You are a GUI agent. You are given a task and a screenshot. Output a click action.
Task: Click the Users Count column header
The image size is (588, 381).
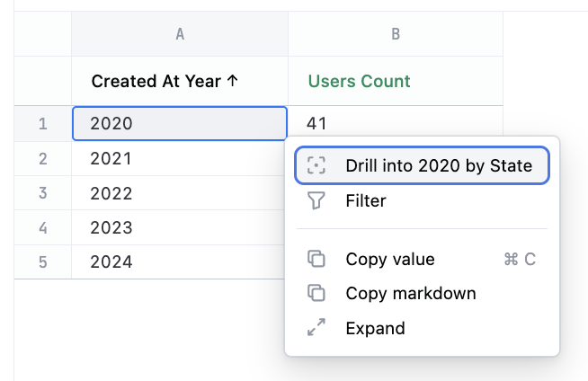click(359, 81)
